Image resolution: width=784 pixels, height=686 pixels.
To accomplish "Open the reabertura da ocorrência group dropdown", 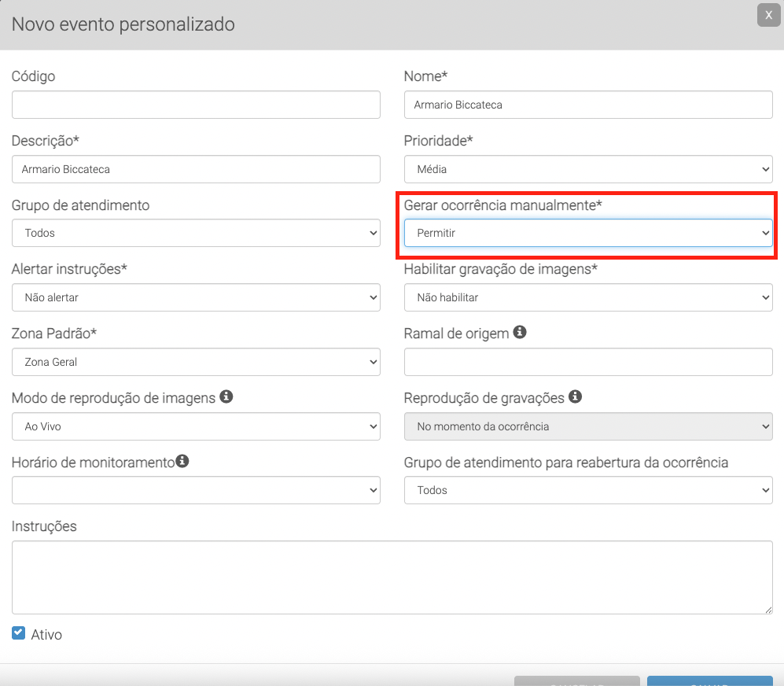I will (x=587, y=490).
